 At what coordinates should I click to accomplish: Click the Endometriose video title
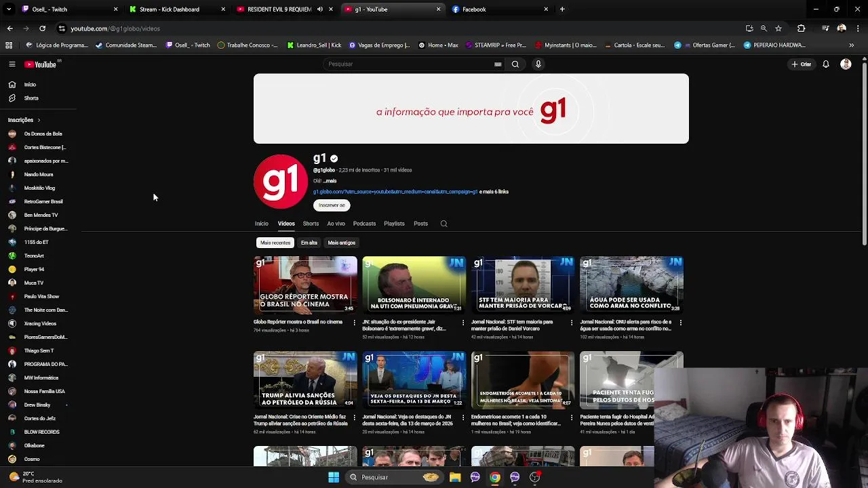coord(517,420)
